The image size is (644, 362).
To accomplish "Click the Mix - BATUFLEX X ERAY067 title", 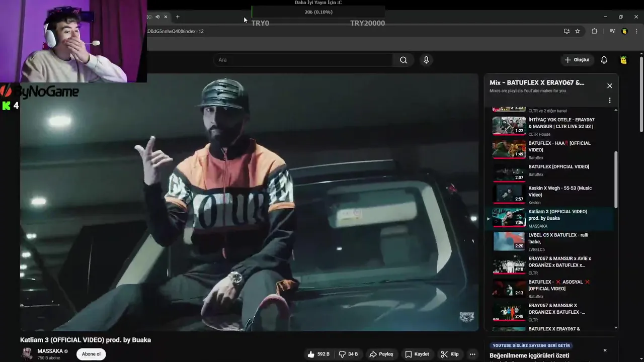I will [537, 82].
